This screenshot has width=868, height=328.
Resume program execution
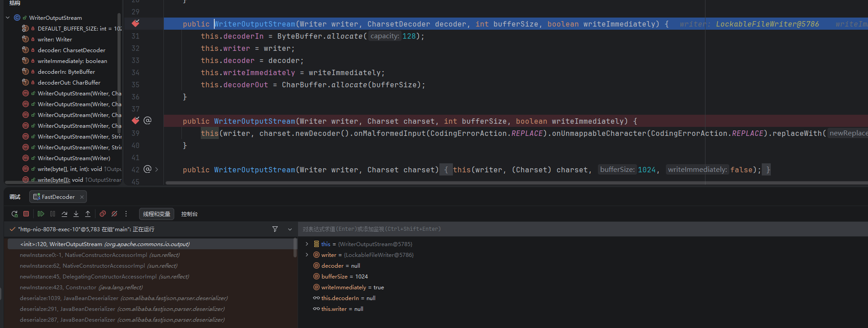click(x=41, y=214)
